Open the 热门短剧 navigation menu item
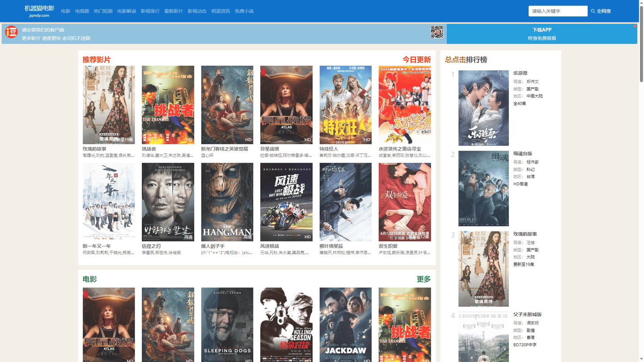The width and height of the screenshot is (644, 362). click(103, 11)
